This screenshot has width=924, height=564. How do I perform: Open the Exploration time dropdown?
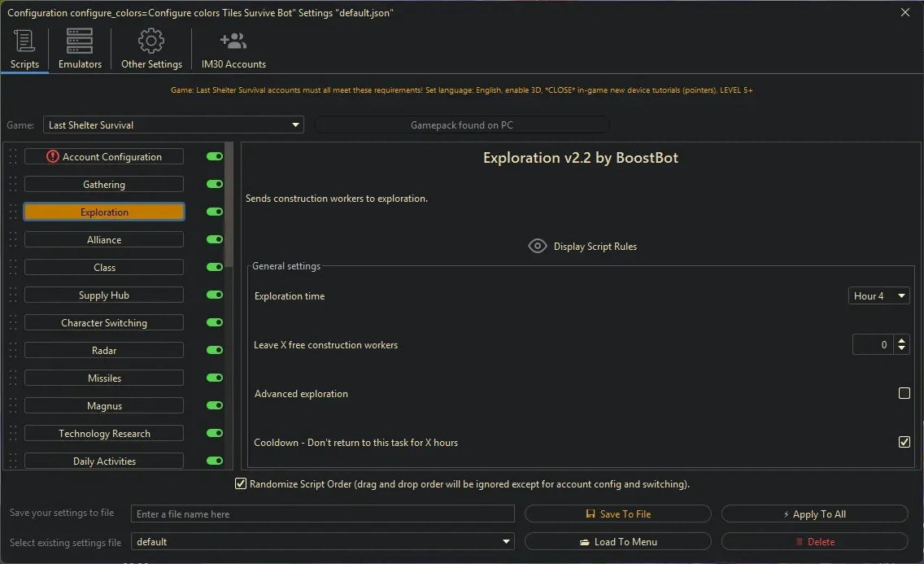click(x=878, y=296)
